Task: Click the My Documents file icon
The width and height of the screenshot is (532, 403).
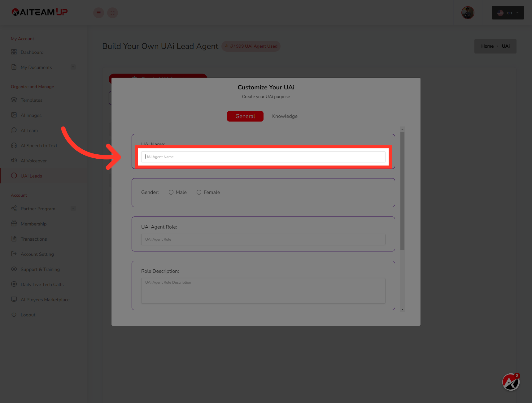Action: (14, 67)
